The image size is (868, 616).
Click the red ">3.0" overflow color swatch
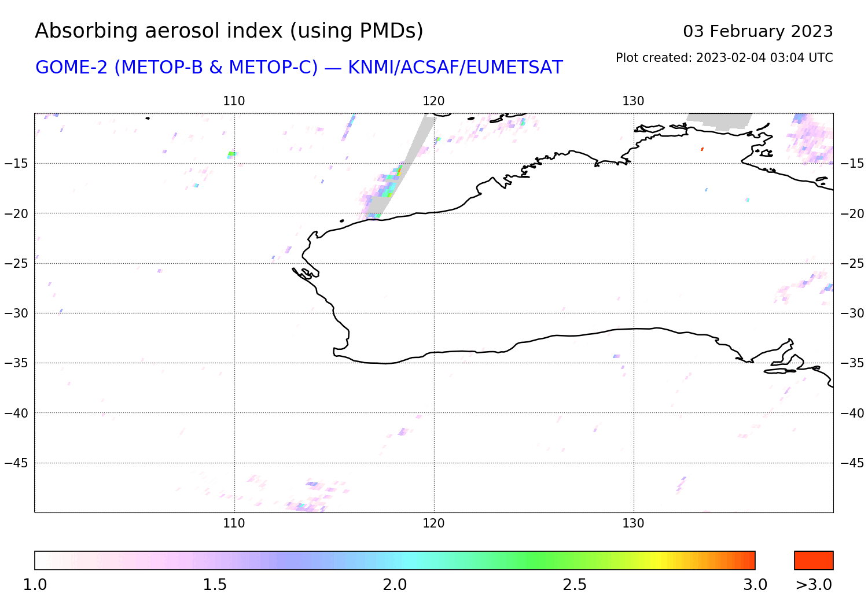pos(814,560)
